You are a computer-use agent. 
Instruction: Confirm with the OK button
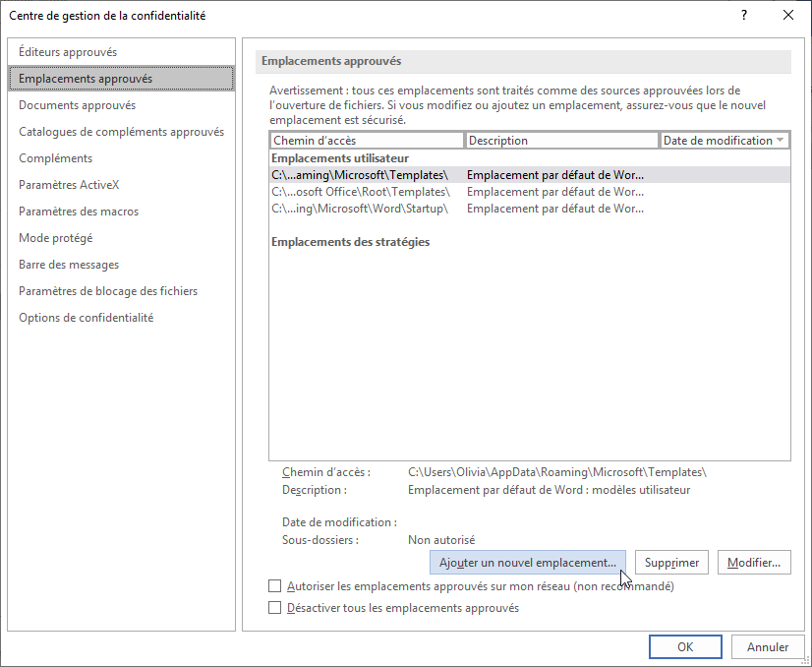[x=685, y=646]
